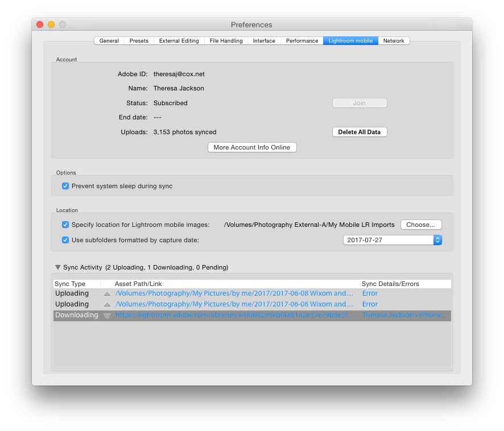This screenshot has width=504, height=431.
Task: Select the second Uploading row label
Action: click(72, 304)
